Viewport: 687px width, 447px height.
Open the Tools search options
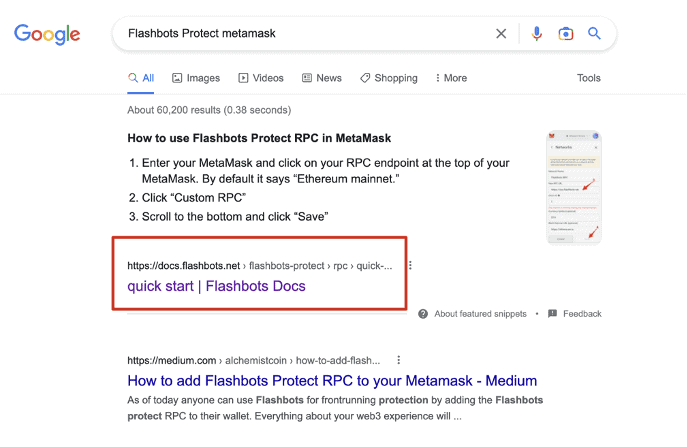click(x=588, y=78)
